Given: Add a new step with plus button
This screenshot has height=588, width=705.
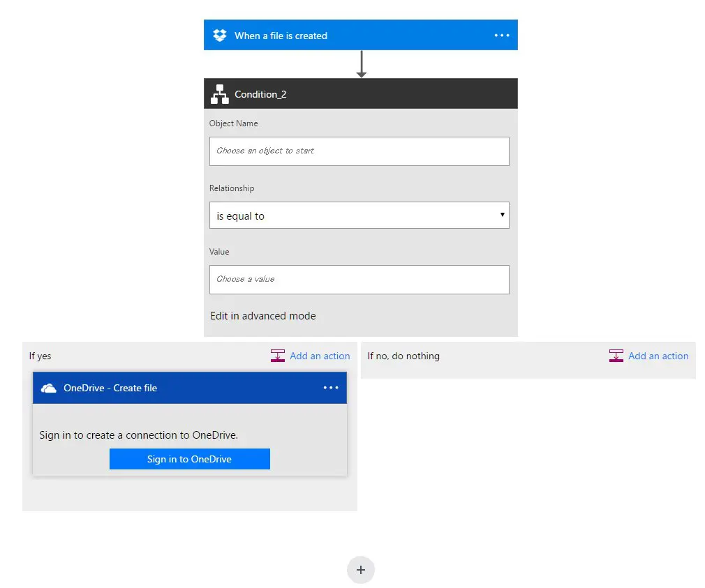Looking at the screenshot, I should (361, 570).
